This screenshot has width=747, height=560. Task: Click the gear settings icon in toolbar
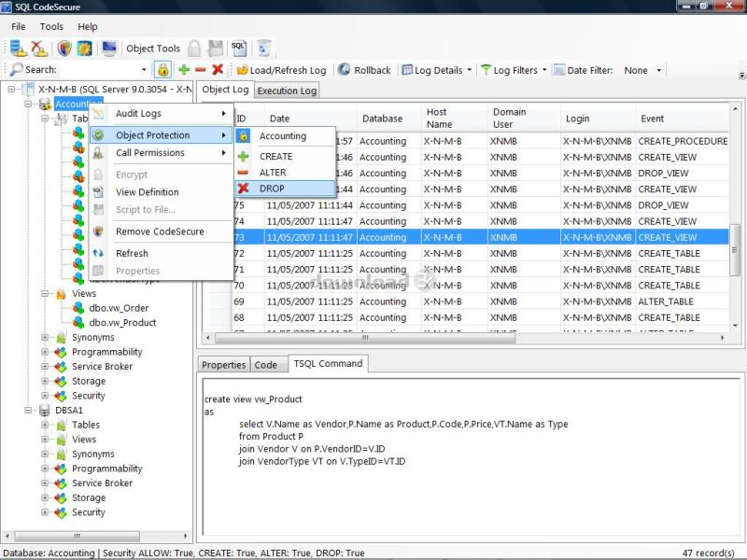[x=84, y=49]
